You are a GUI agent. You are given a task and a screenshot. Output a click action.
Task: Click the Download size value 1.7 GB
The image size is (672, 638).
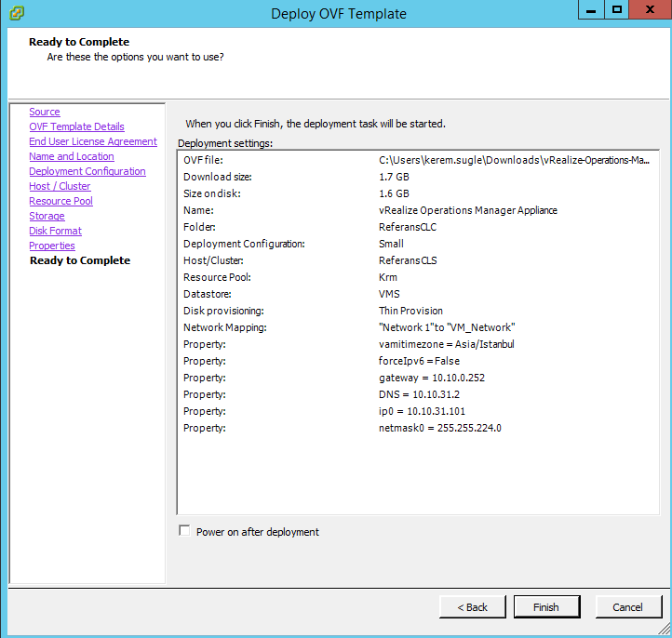click(394, 177)
